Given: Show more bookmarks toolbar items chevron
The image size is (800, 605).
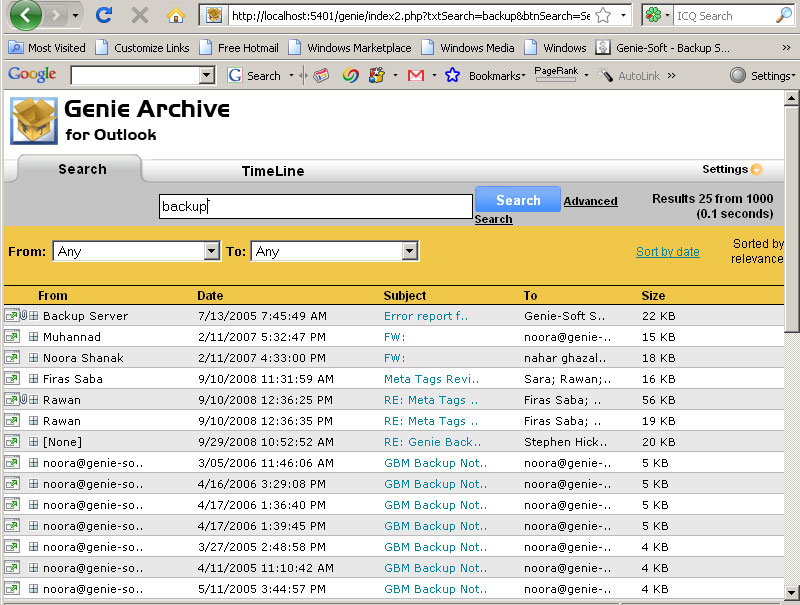Looking at the screenshot, I should click(786, 47).
